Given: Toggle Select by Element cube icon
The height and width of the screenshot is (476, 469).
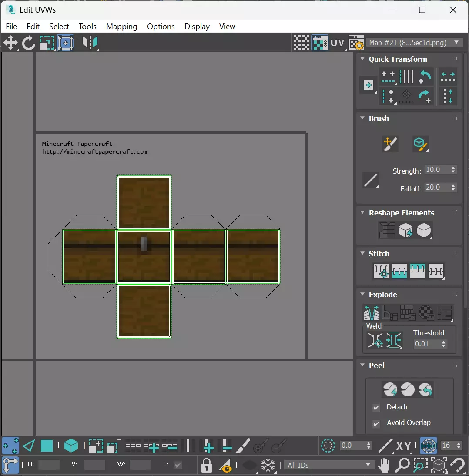Looking at the screenshot, I should click(71, 446).
